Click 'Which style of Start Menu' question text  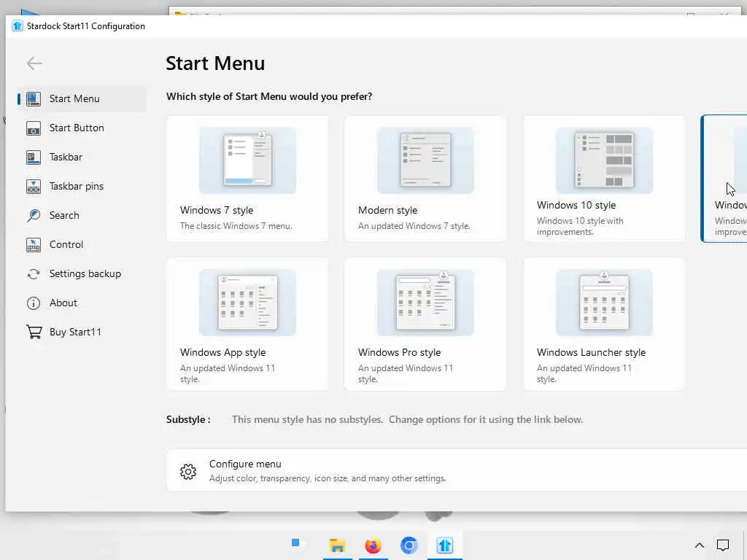tap(269, 97)
